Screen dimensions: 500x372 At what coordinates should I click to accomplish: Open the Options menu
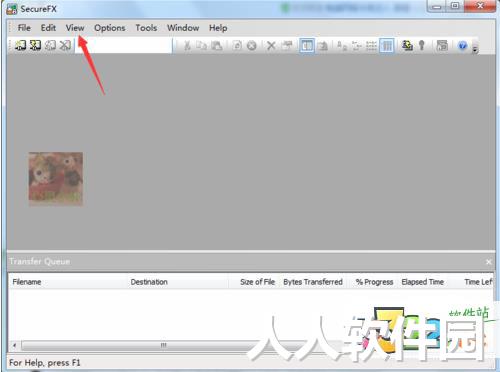pyautogui.click(x=110, y=28)
